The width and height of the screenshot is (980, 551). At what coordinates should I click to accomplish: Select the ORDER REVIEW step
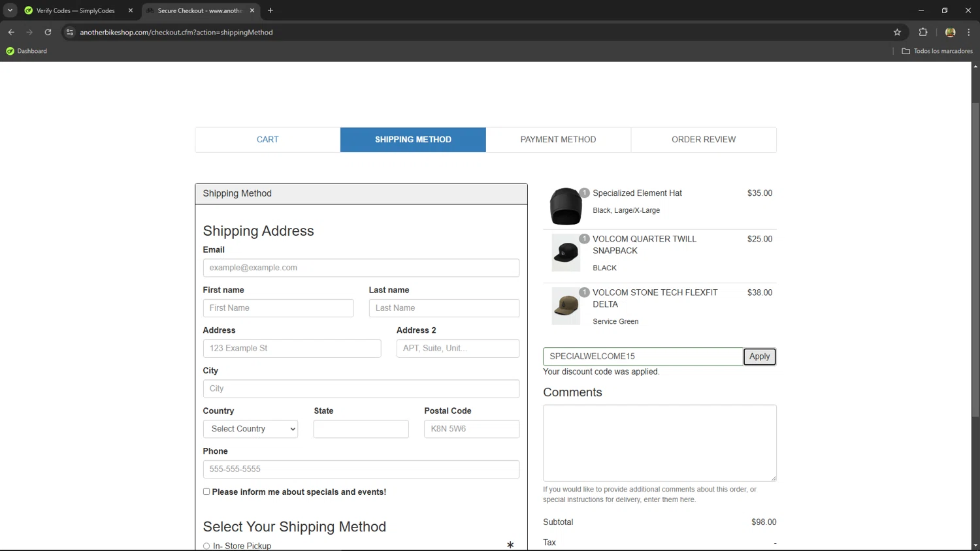[704, 140]
